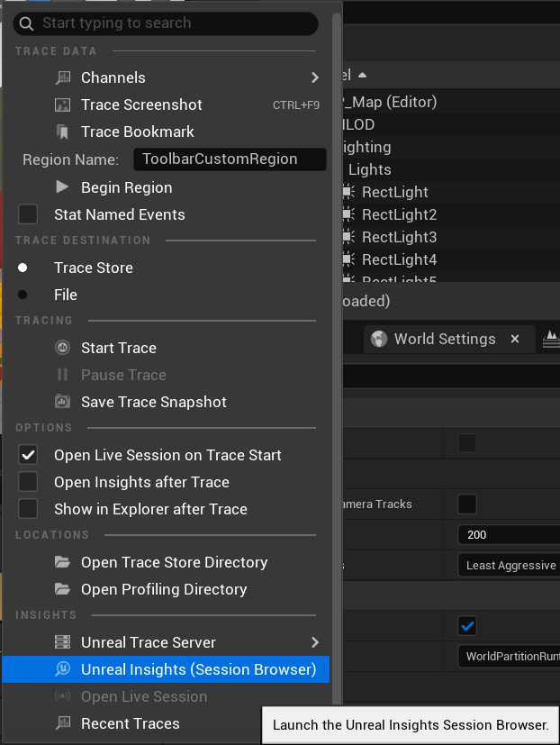Viewport: 560px width, 745px height.
Task: Click the Trace Store Directory folder icon
Action: tap(62, 562)
